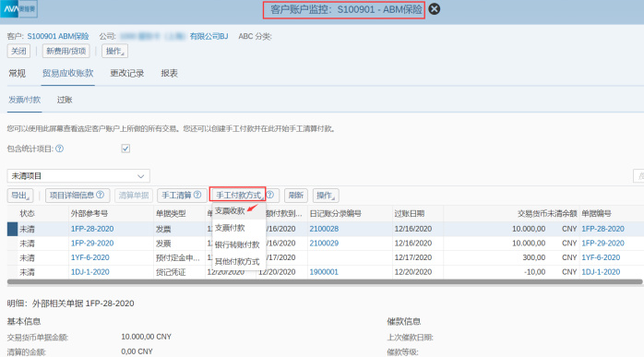Open external reference link 1FP-29-2020
644x357 pixels.
(92, 244)
